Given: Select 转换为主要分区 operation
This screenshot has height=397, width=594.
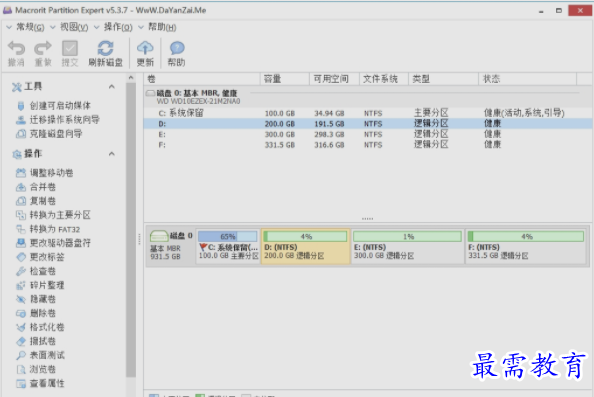Looking at the screenshot, I should tap(53, 215).
